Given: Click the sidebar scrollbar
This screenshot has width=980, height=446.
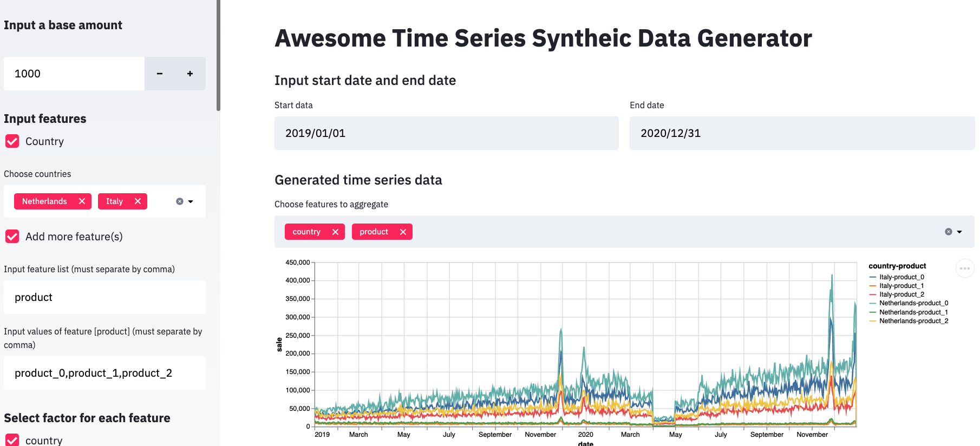Looking at the screenshot, I should (218, 55).
